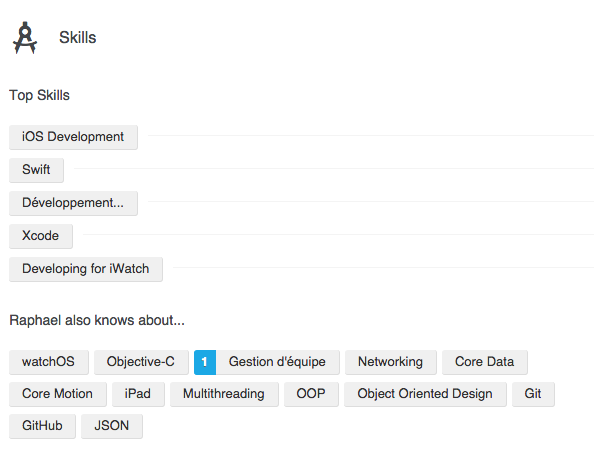Open the Multithreading skill tag
This screenshot has width=602, height=456.
(x=224, y=394)
